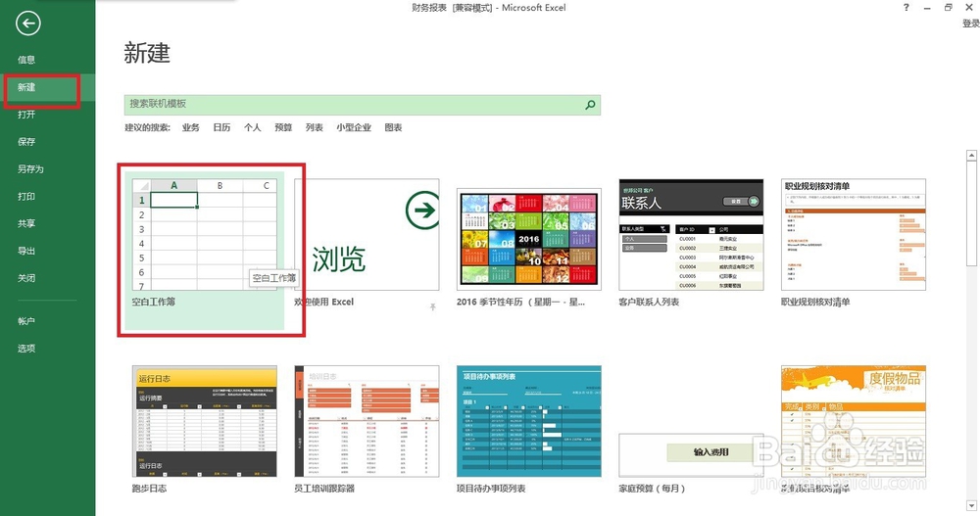Click the 项目待办事项列表 caption text
Screen dimensions: 980x516
[x=491, y=489]
